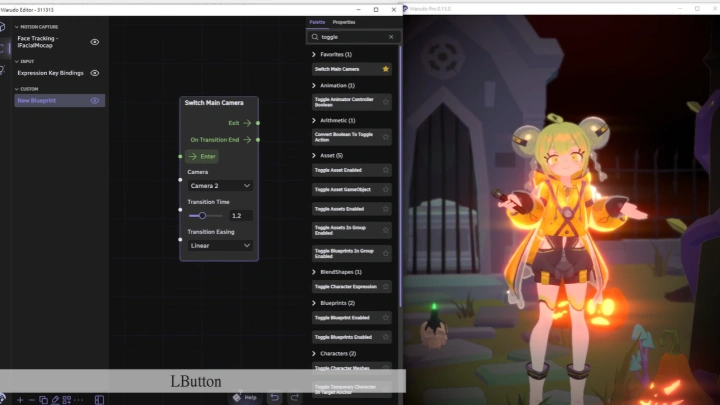Favorite Toggle Asset Enabled star
Screen dimensions: 720x405
[386, 170]
